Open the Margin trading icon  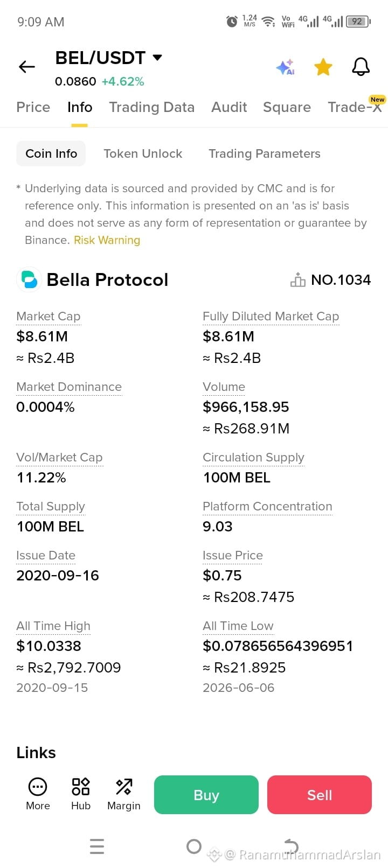(x=124, y=794)
